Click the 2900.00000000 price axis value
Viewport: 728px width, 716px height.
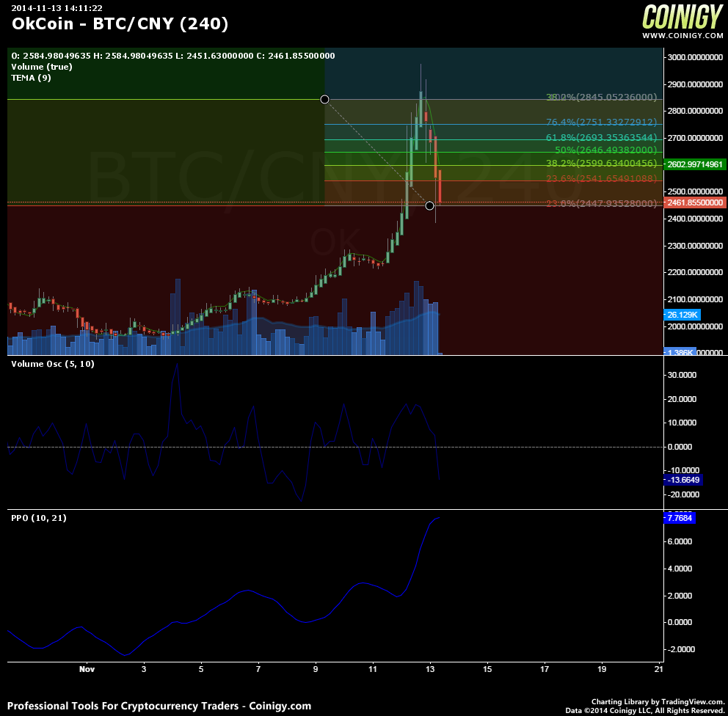[695, 84]
